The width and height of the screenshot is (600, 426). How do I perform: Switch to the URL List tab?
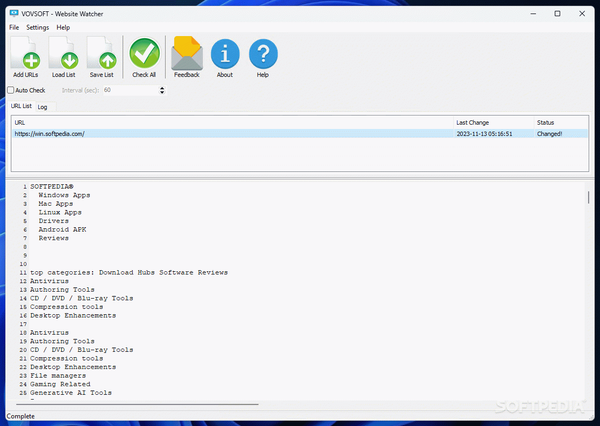pos(21,106)
